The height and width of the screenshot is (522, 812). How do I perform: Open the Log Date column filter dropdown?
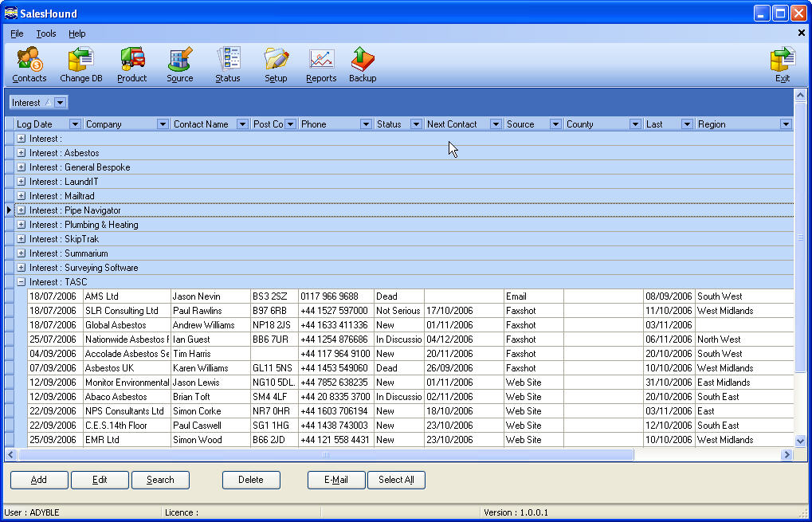point(75,124)
